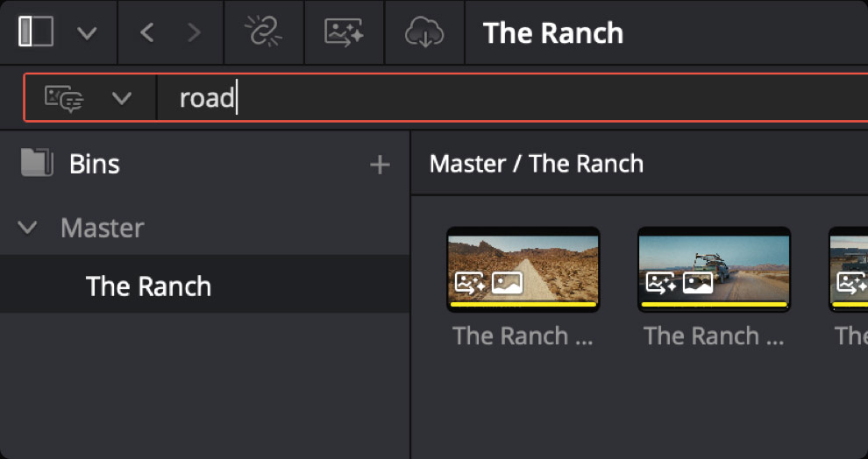The height and width of the screenshot is (459, 868).
Task: Click the relink media broken-chain icon
Action: (264, 32)
